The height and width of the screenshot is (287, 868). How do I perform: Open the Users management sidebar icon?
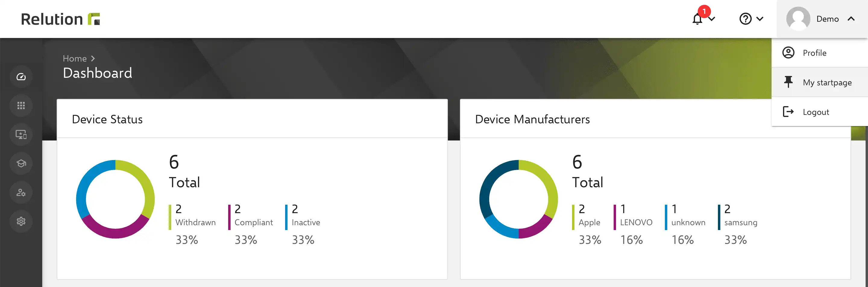click(x=21, y=193)
